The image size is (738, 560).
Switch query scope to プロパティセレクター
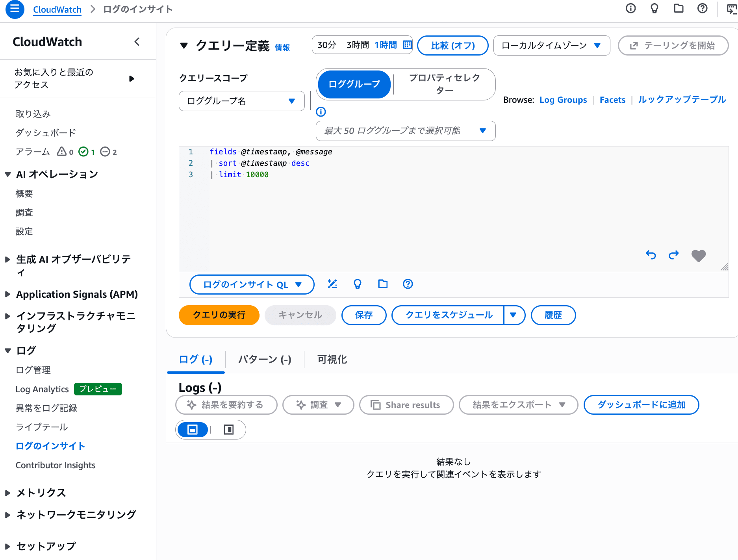[x=444, y=84]
